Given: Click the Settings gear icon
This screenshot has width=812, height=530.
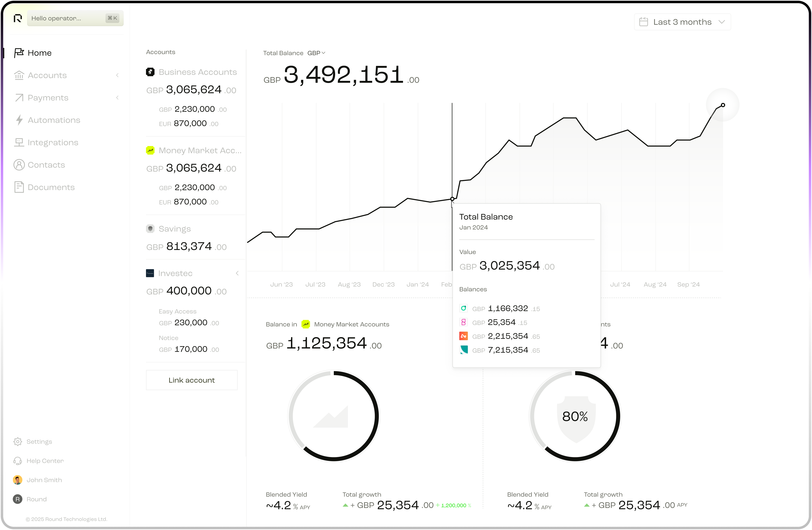Looking at the screenshot, I should [17, 441].
